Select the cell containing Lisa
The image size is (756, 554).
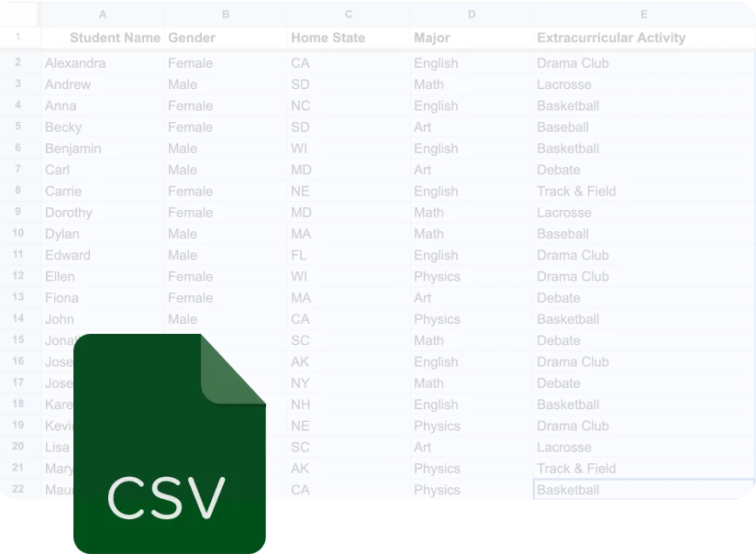(58, 447)
